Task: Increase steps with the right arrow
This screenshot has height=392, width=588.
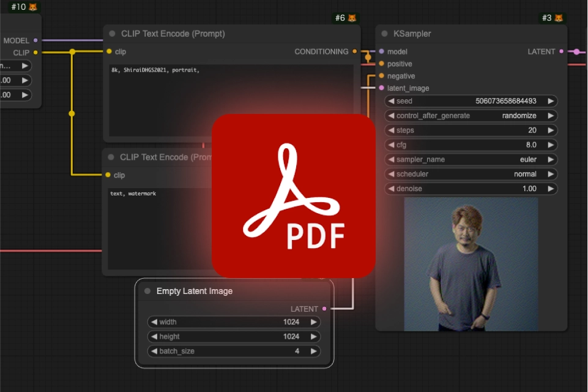Action: point(551,130)
